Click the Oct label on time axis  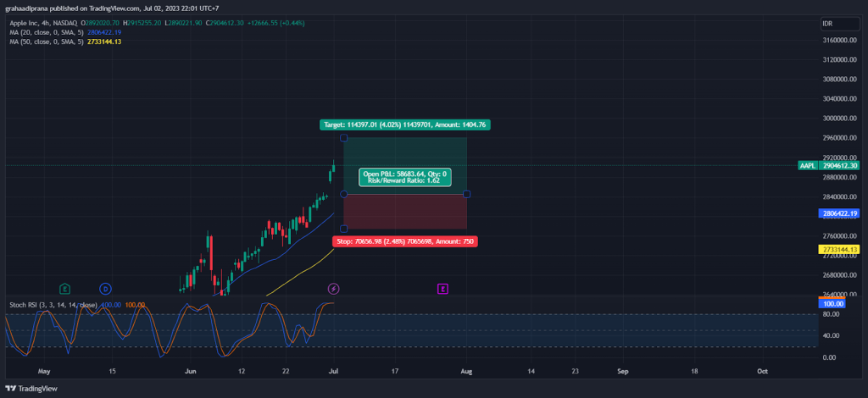pyautogui.click(x=763, y=371)
